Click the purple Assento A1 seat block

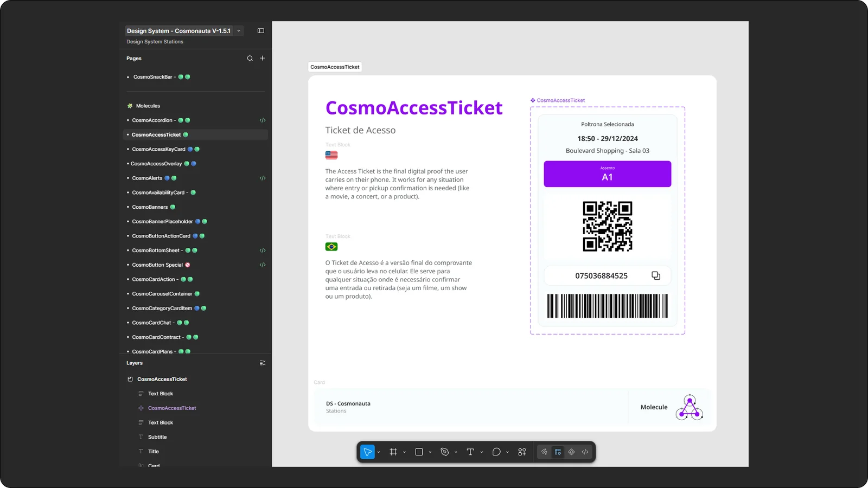(x=608, y=174)
